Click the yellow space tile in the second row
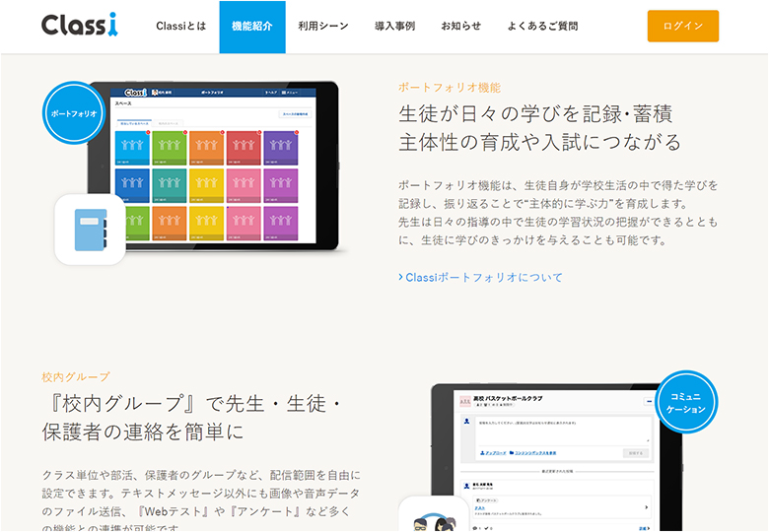The image size is (769, 532). point(206,184)
